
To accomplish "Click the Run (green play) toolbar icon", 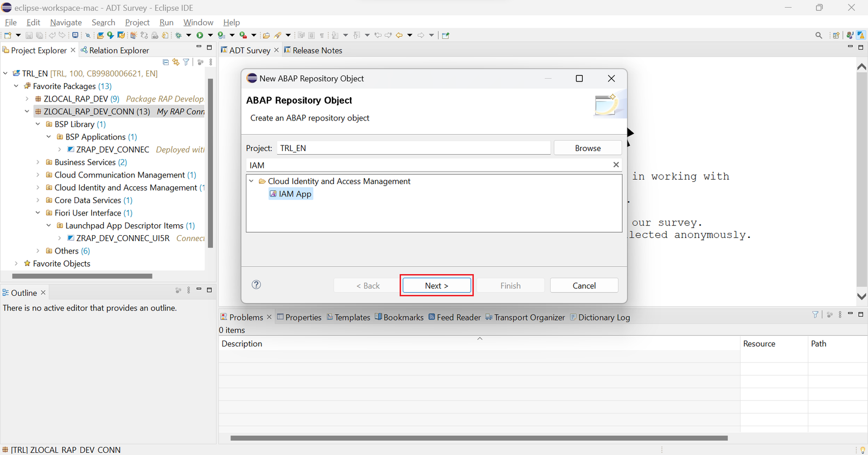I will [200, 35].
